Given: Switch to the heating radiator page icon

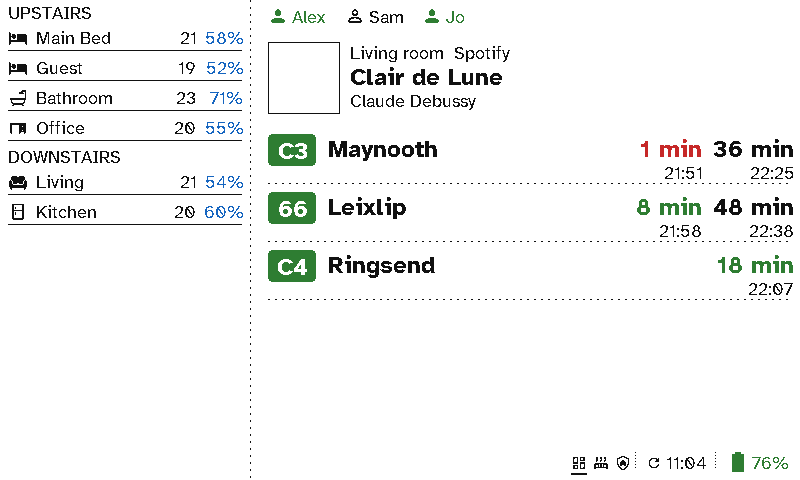Looking at the screenshot, I should (x=601, y=463).
